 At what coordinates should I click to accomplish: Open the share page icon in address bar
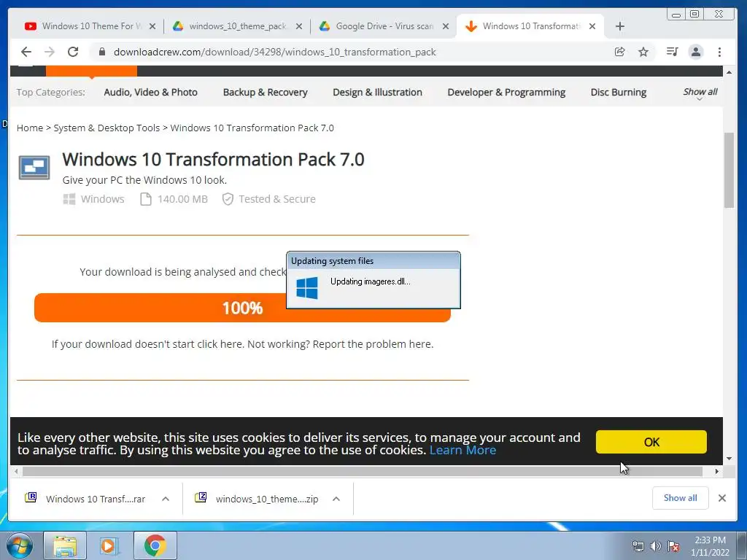tap(620, 52)
